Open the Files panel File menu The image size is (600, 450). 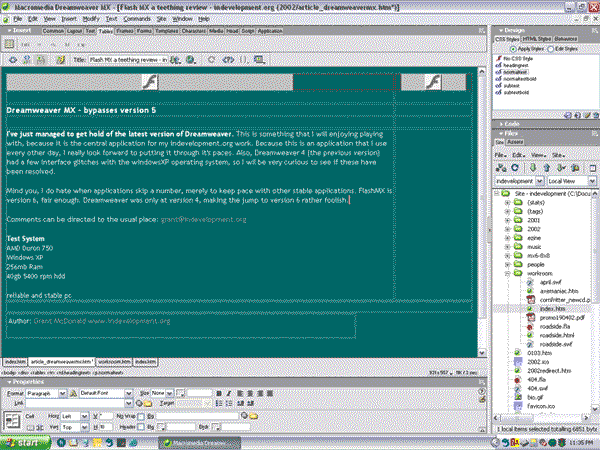coord(501,155)
